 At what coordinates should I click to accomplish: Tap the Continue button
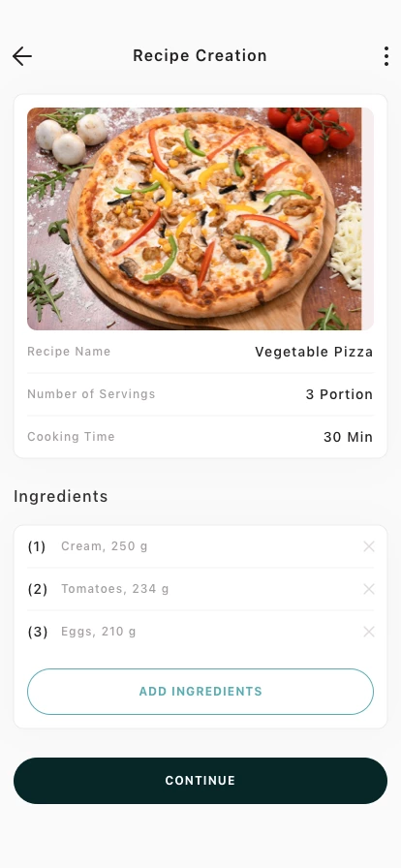click(x=200, y=781)
